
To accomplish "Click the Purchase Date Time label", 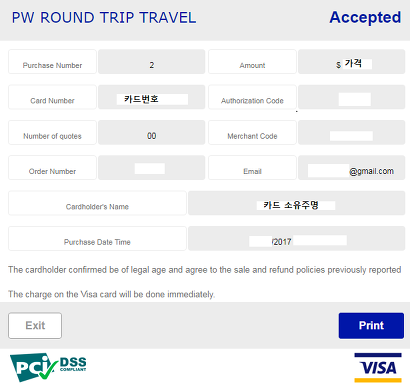I will click(x=97, y=238).
